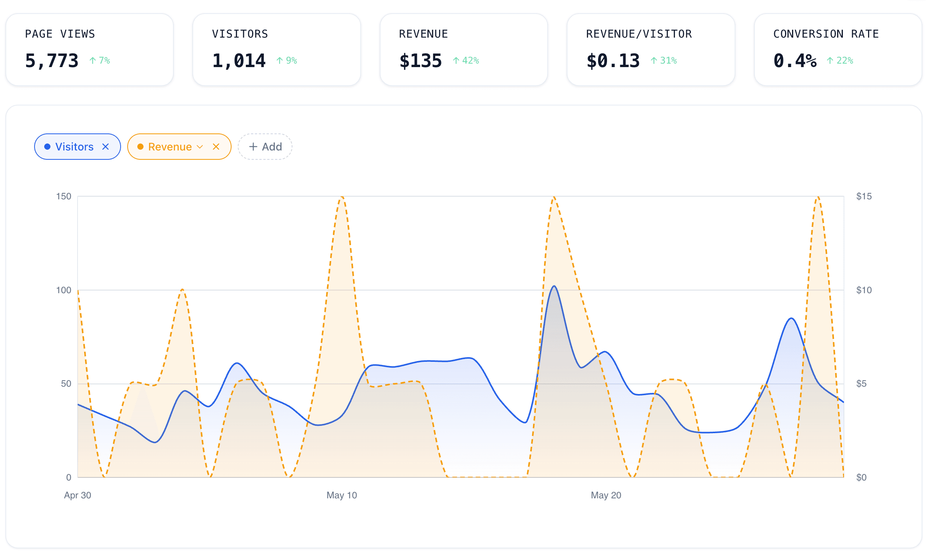Click the $15 right axis label
Viewport: 934px width, 560px height.
click(x=864, y=196)
